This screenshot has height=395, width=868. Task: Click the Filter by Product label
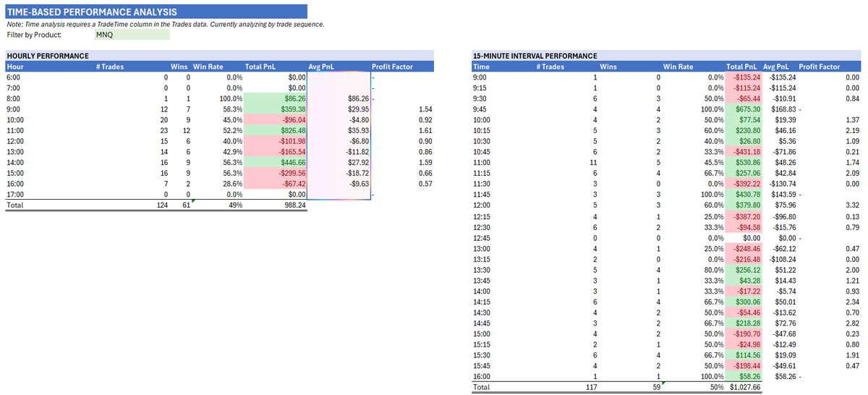[x=34, y=34]
